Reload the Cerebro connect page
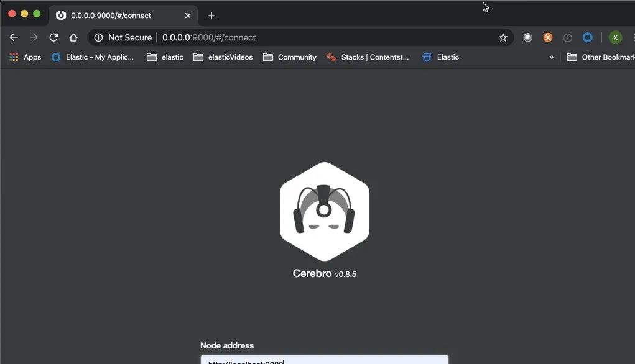 pyautogui.click(x=53, y=37)
